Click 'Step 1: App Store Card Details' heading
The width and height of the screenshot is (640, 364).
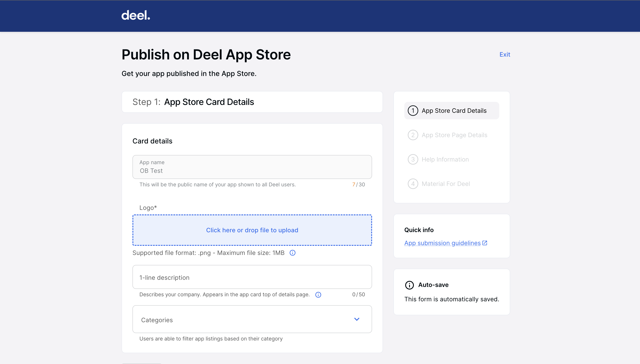pyautogui.click(x=193, y=102)
